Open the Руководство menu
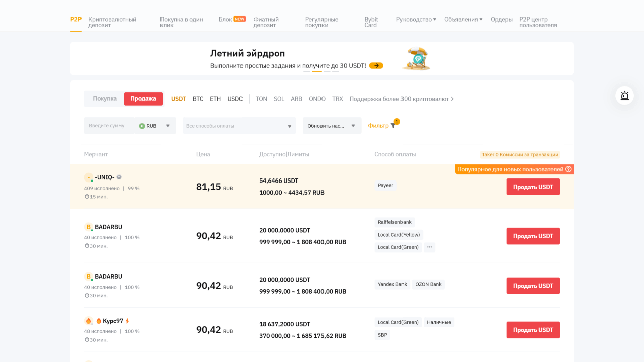644x362 pixels. [416, 19]
